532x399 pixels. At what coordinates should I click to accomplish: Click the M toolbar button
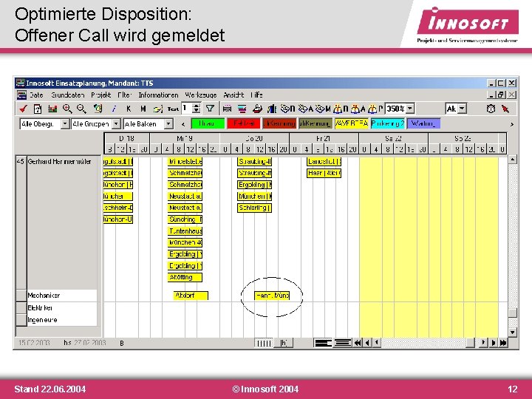point(143,109)
